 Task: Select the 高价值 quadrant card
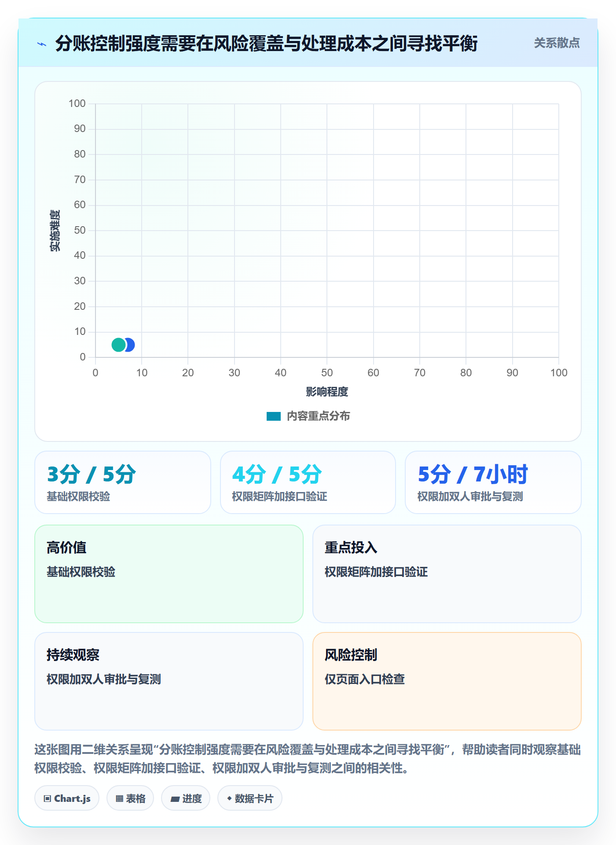click(x=169, y=574)
